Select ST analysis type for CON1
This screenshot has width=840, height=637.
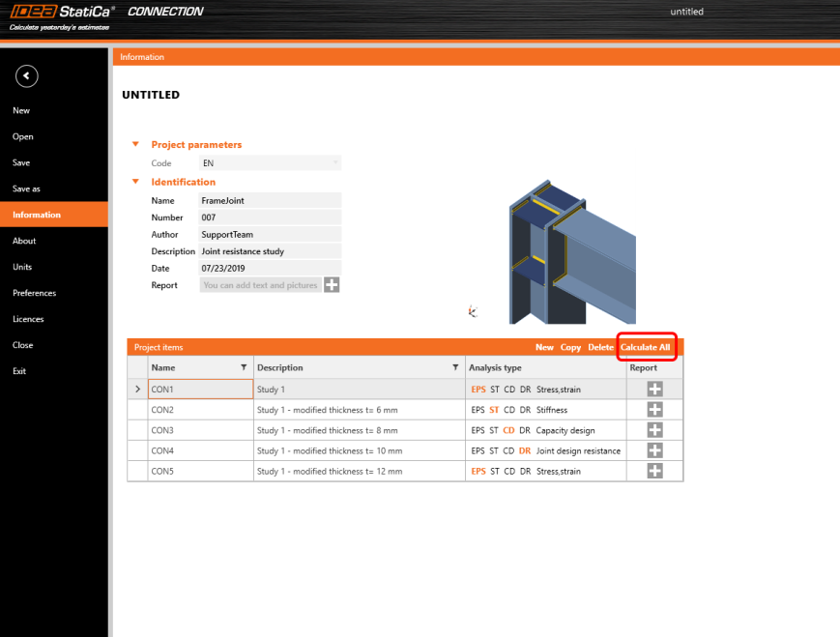[x=495, y=389]
